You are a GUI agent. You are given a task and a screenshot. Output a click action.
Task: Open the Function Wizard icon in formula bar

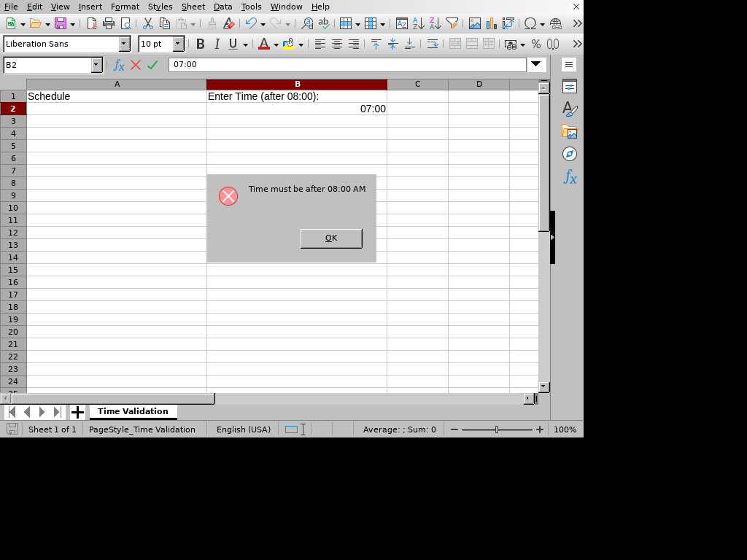[119, 65]
